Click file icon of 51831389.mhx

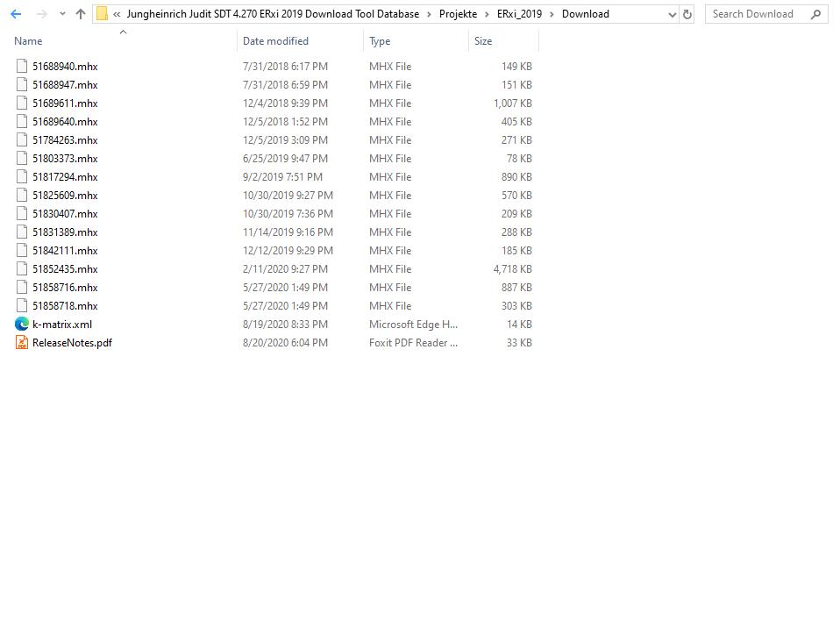coord(21,232)
